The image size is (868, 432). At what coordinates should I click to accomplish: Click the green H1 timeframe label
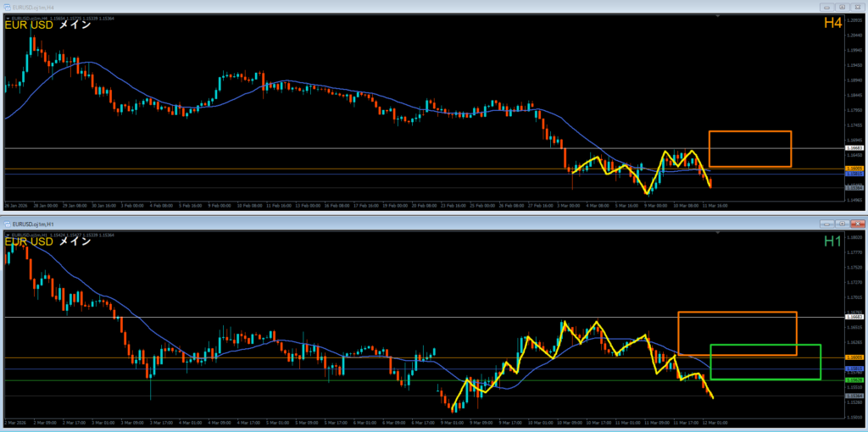pyautogui.click(x=832, y=242)
